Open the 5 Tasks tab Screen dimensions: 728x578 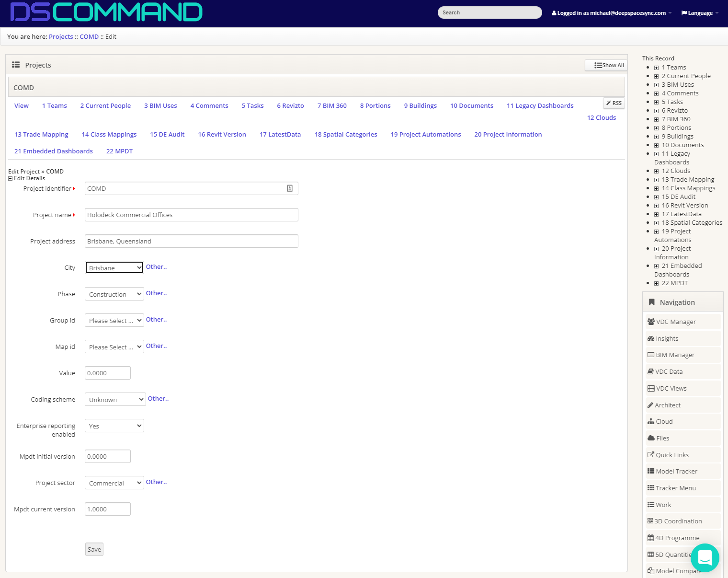[x=253, y=105]
